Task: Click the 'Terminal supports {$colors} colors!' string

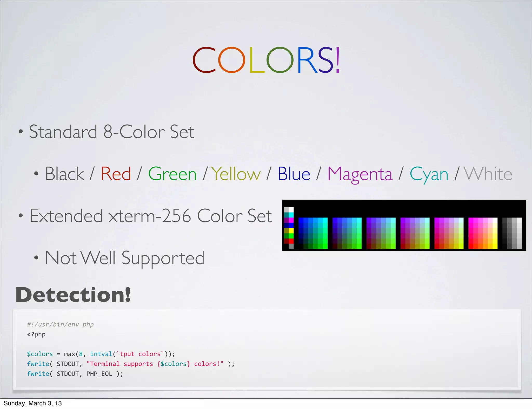Action: pyautogui.click(x=155, y=364)
